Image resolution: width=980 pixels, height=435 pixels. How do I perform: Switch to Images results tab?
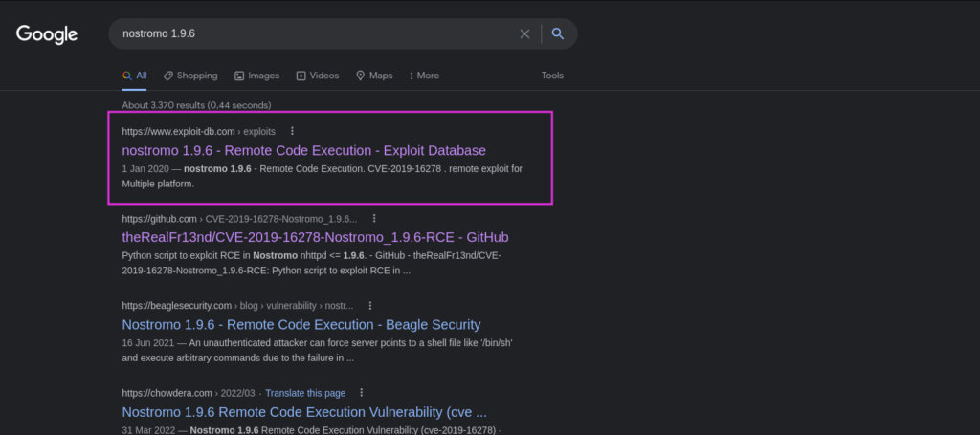[x=256, y=76]
